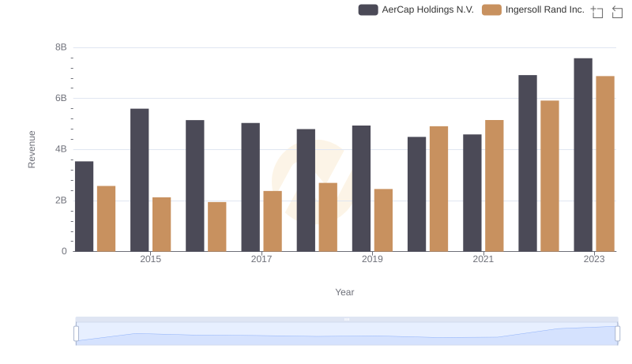Click the AerCap bar for 2019

point(361,189)
